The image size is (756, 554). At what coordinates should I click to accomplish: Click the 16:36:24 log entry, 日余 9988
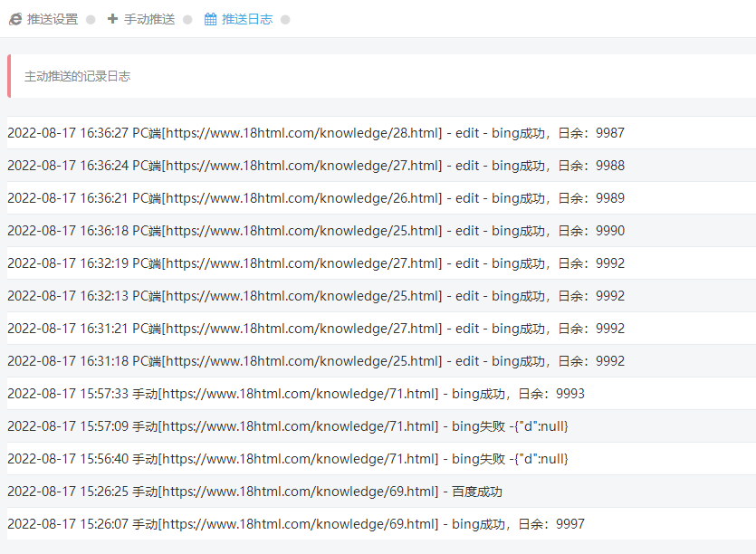coord(315,166)
